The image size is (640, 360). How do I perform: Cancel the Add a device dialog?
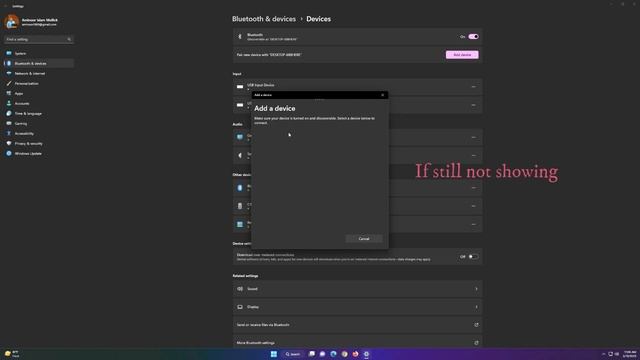pyautogui.click(x=364, y=239)
